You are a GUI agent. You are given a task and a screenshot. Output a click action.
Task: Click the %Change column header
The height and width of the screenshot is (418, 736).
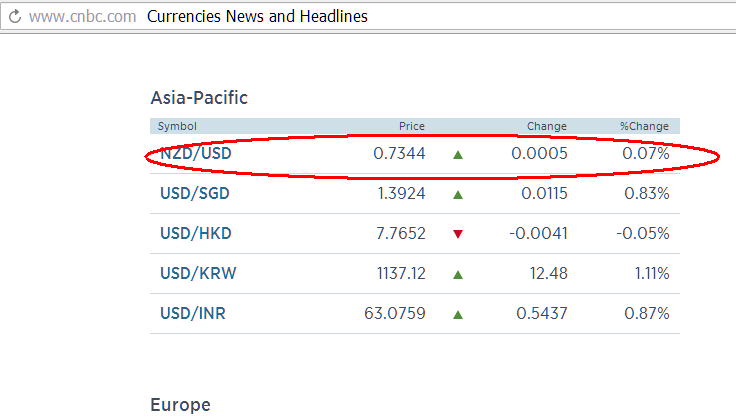(x=644, y=126)
